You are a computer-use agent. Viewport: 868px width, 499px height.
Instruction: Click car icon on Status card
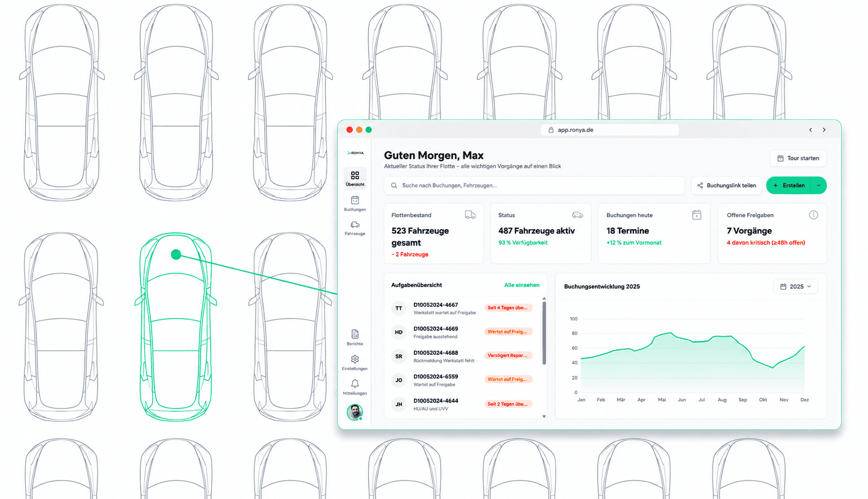tap(578, 215)
